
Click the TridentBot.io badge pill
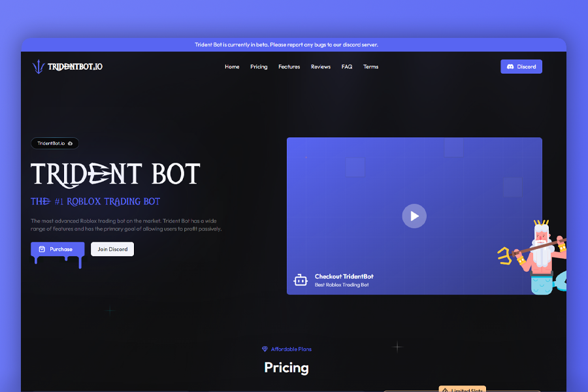55,143
